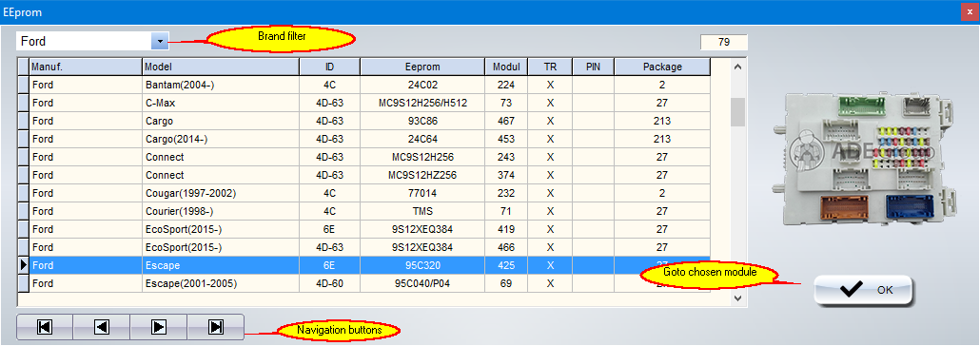
Task: Go to the previous record navigation button
Action: [102, 327]
